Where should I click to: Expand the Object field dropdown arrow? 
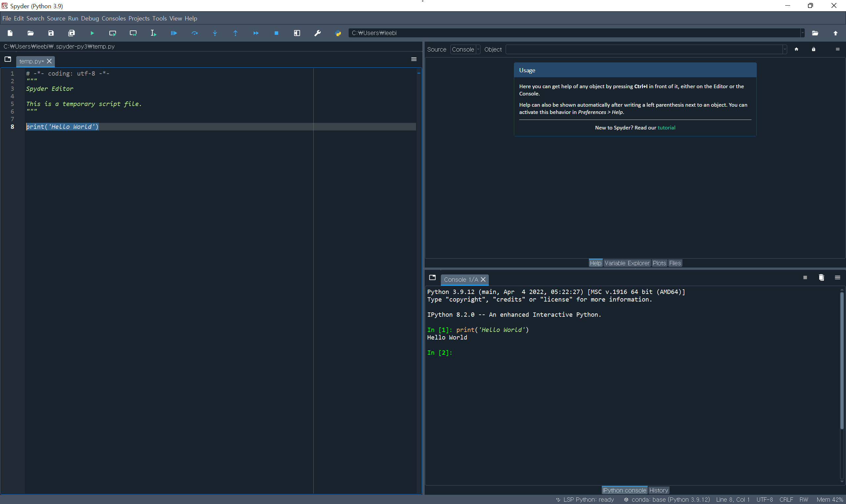(x=785, y=49)
